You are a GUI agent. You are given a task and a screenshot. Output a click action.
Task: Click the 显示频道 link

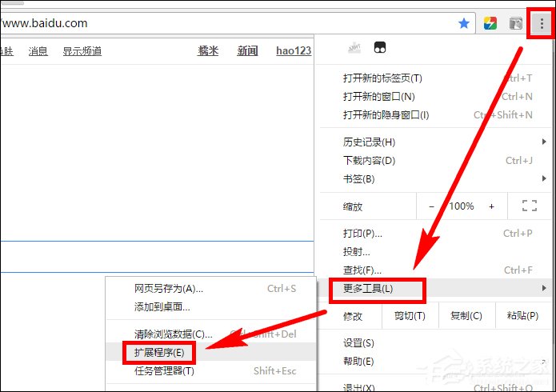(82, 51)
